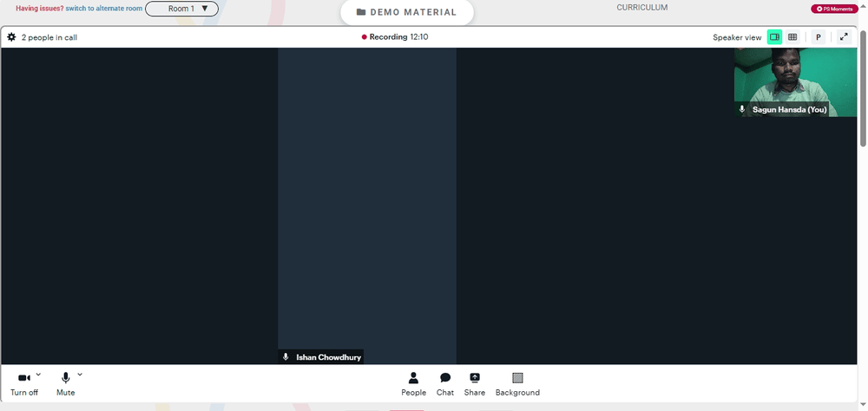Click the Ishan Chowdhury name label

(x=328, y=357)
